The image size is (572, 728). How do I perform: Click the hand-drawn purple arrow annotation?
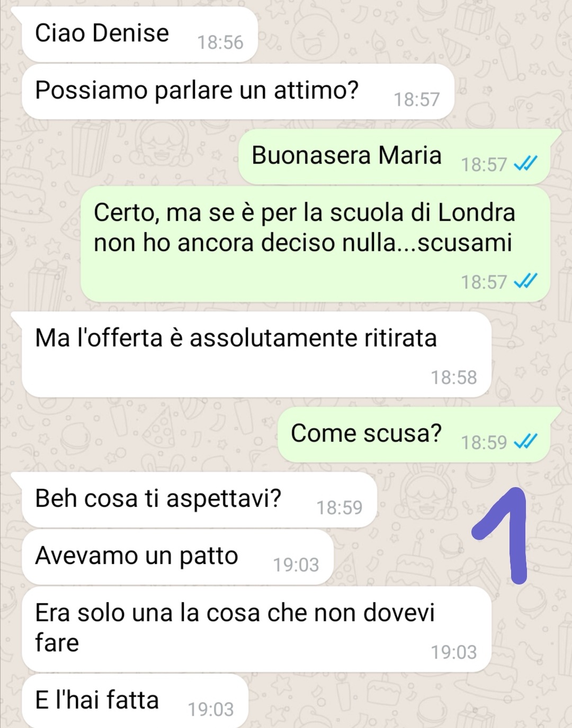click(501, 535)
